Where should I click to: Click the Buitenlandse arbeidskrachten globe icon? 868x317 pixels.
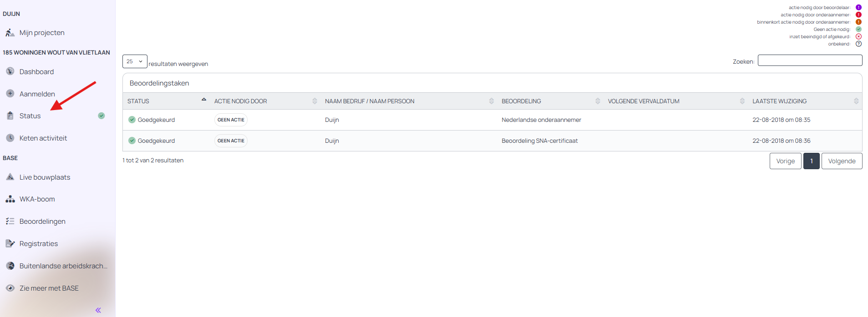(10, 266)
